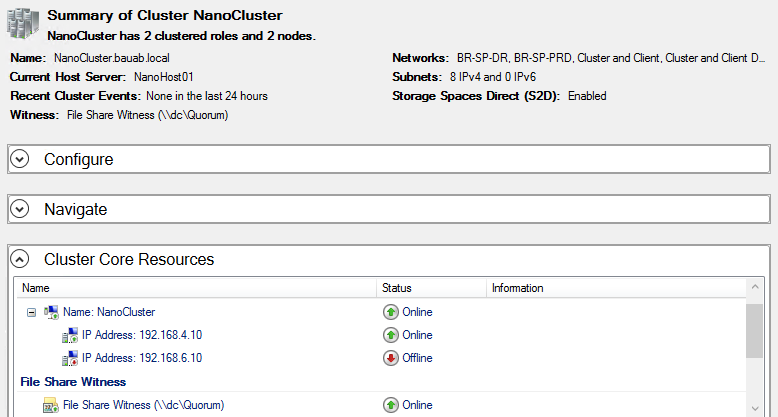Click the NanoHost01 current host server value
Viewport: 778px width, 417px height.
pyautogui.click(x=163, y=77)
